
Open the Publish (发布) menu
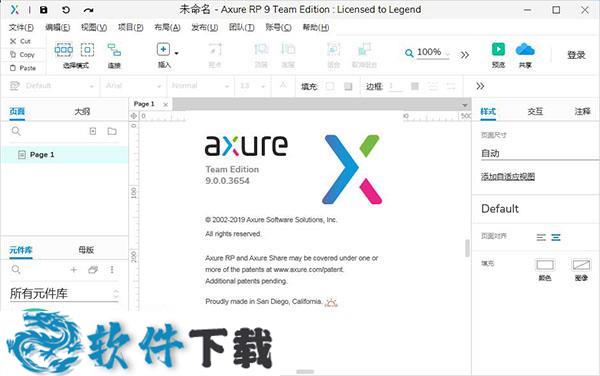[x=205, y=28]
